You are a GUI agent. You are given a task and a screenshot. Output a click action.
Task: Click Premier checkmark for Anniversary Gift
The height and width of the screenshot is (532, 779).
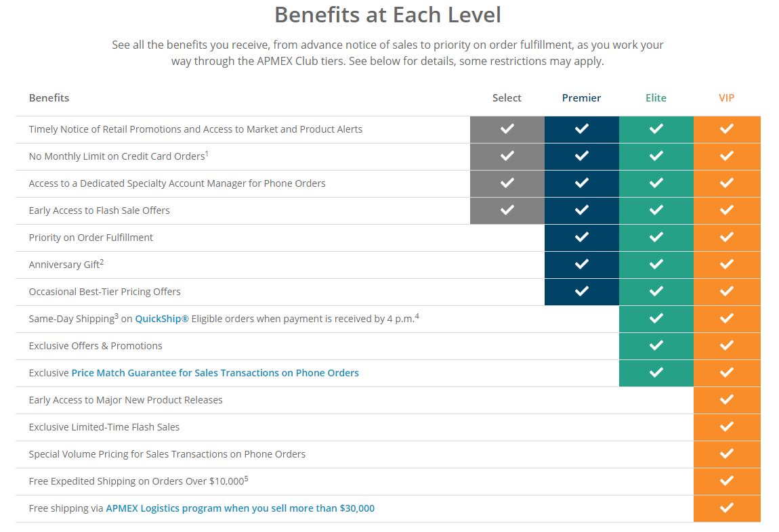582,264
